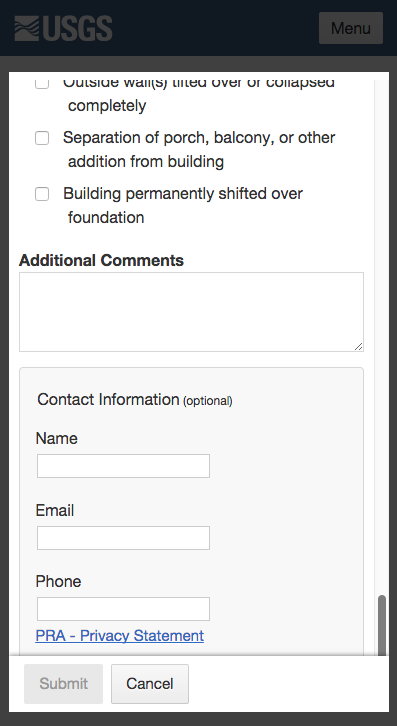397x726 pixels.
Task: Click the Contact Information heading
Action: [x=135, y=400]
